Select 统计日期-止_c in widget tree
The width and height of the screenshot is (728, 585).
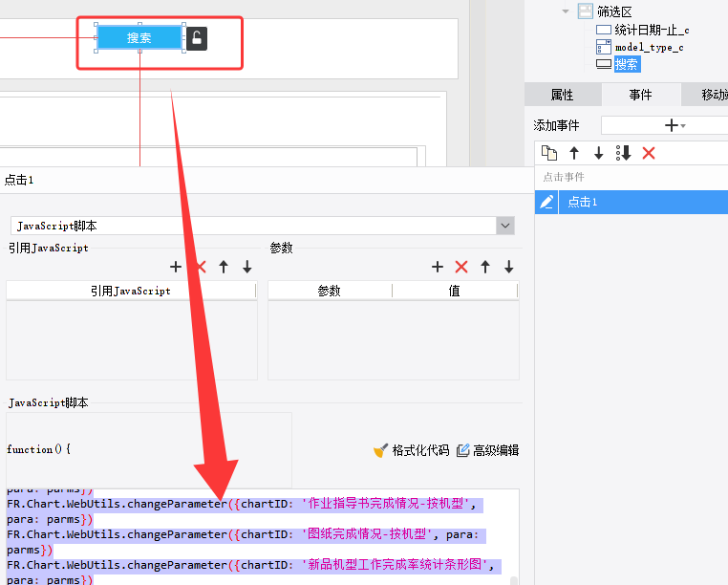tap(652, 31)
